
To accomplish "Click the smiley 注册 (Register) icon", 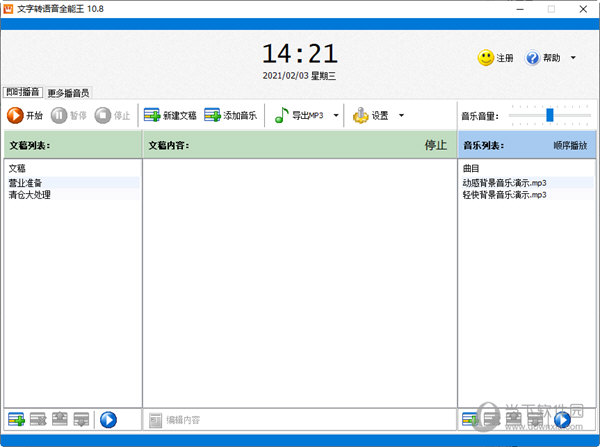I will click(486, 58).
